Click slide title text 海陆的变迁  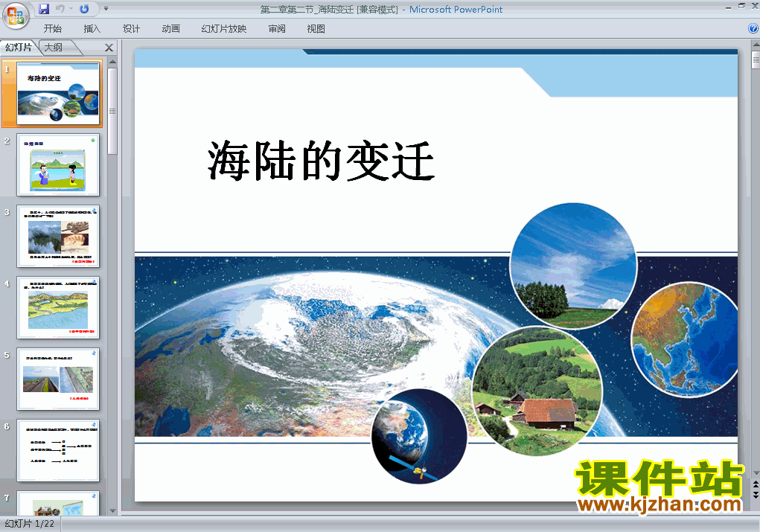(x=321, y=161)
